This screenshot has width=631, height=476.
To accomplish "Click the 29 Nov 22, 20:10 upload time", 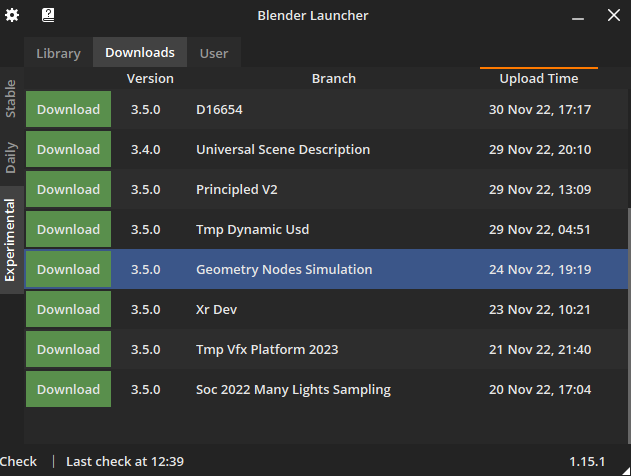I will pyautogui.click(x=540, y=150).
